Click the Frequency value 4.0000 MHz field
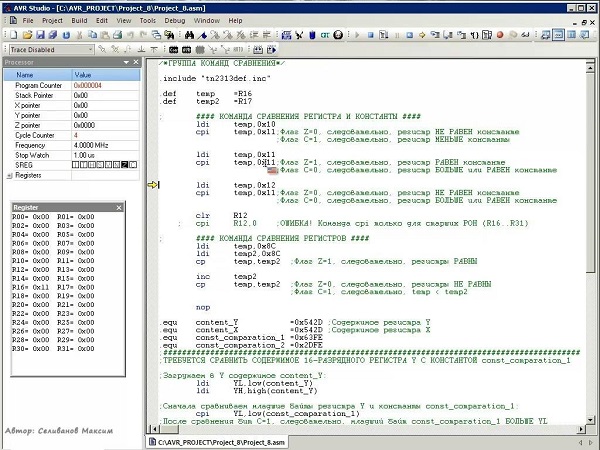 [92, 145]
